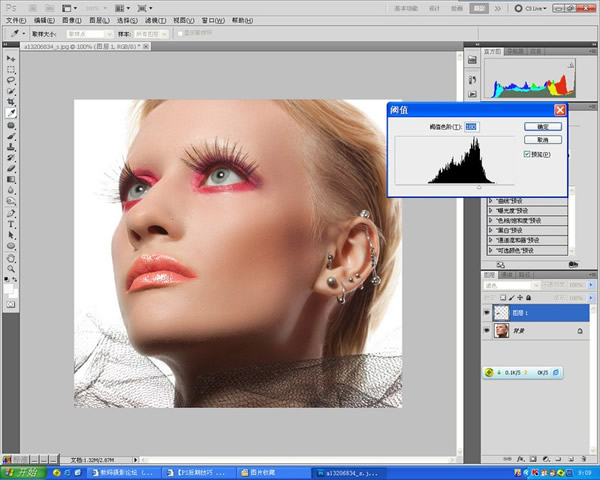Select the Horizontal Type tool

tap(11, 224)
